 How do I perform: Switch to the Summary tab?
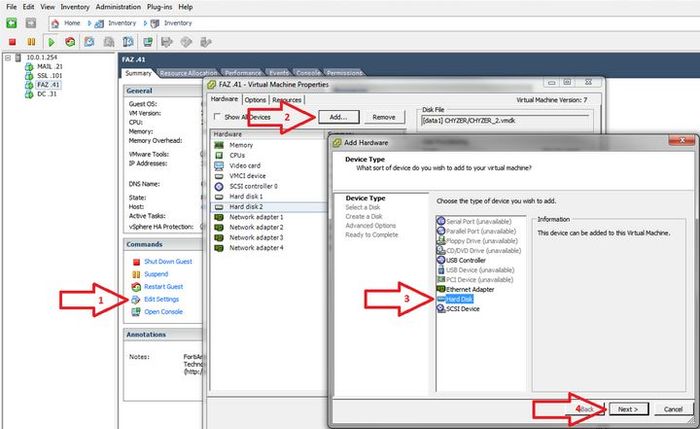pyautogui.click(x=138, y=73)
